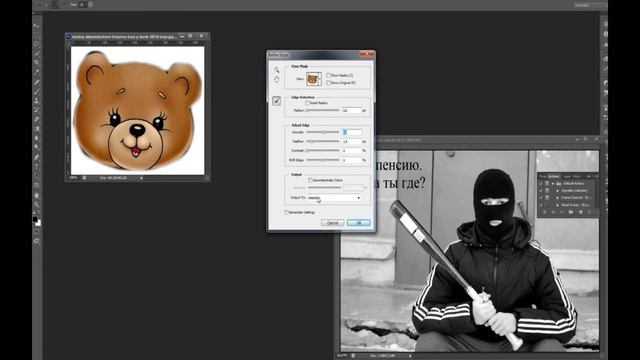Select the Zoom tool in the toolbox
640x360 pixels.
tap(37, 204)
